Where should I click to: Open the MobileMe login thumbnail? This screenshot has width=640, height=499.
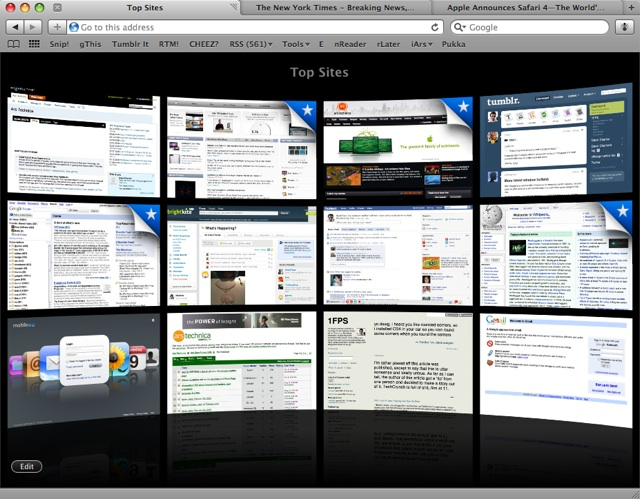(84, 369)
